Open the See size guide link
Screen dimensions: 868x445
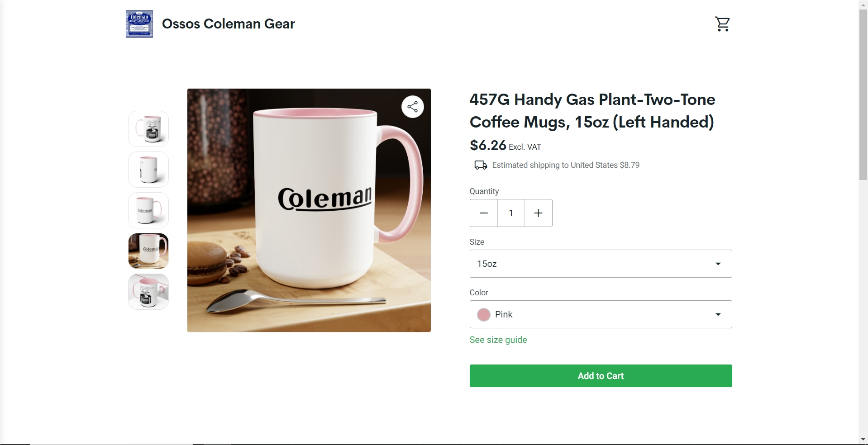point(498,340)
